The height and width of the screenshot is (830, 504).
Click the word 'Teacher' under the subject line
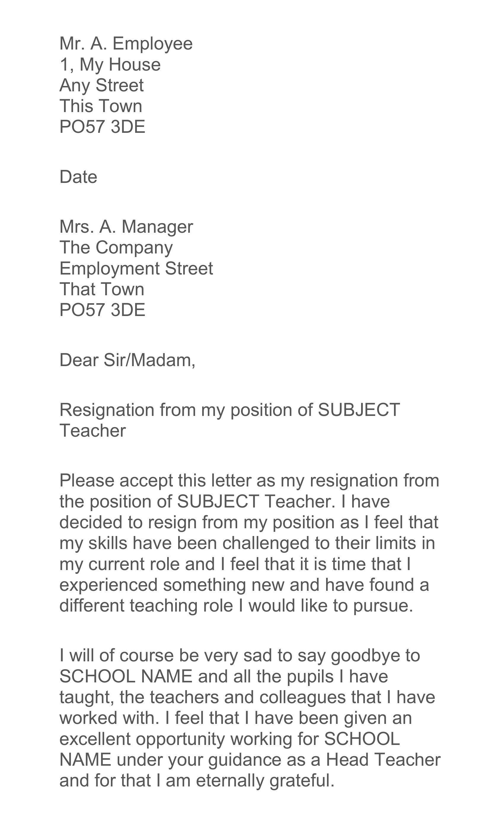tap(92, 431)
